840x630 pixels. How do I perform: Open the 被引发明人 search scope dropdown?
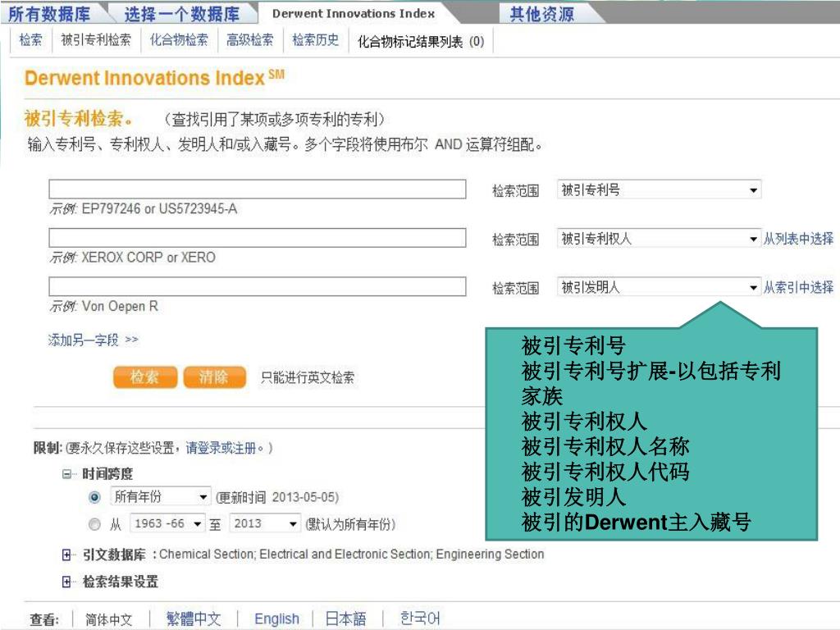[659, 287]
